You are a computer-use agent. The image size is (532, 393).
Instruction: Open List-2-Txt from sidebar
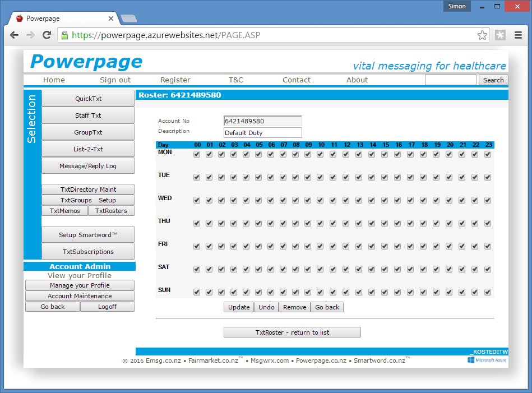[x=88, y=149]
